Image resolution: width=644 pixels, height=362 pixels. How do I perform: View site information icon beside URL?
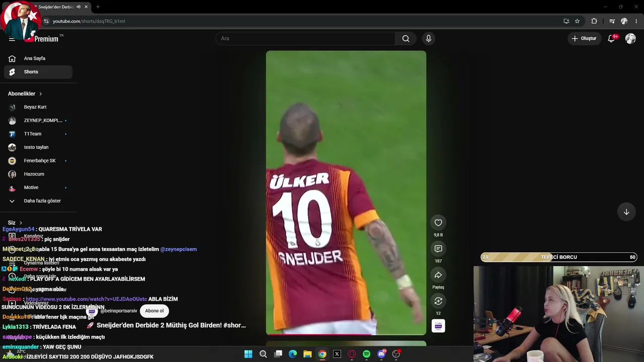click(46, 21)
